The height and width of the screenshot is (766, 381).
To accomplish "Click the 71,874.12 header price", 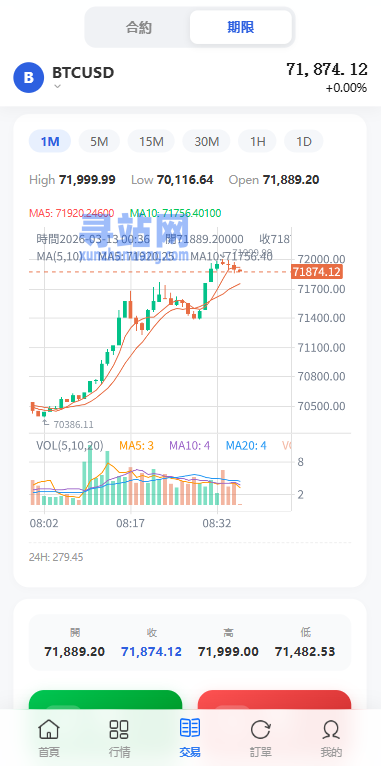I will click(327, 69).
